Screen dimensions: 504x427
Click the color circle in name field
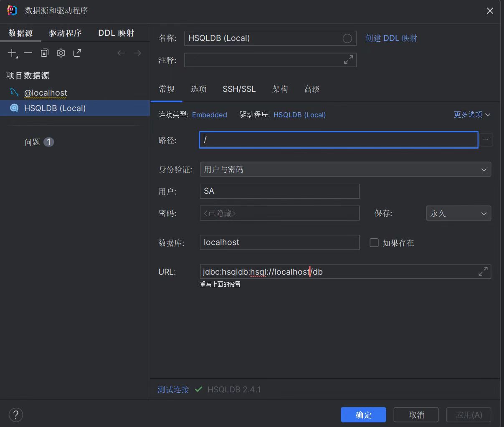tap(347, 38)
